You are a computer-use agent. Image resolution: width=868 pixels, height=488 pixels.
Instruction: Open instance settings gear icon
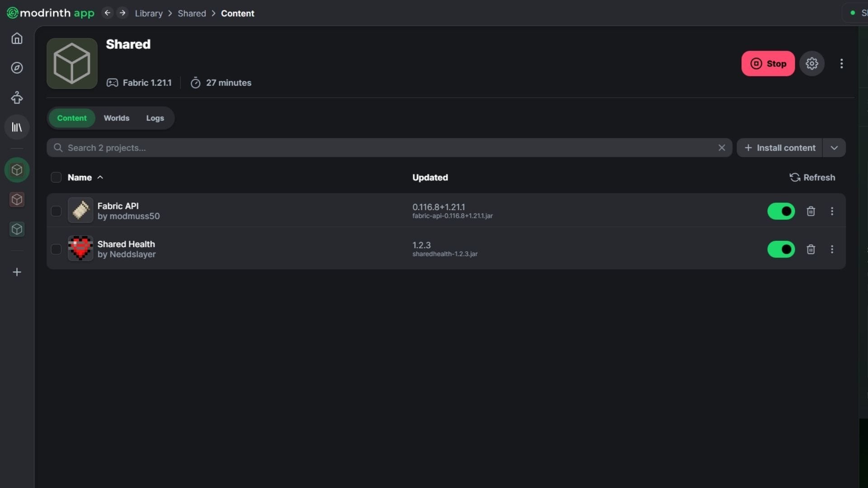(x=811, y=64)
